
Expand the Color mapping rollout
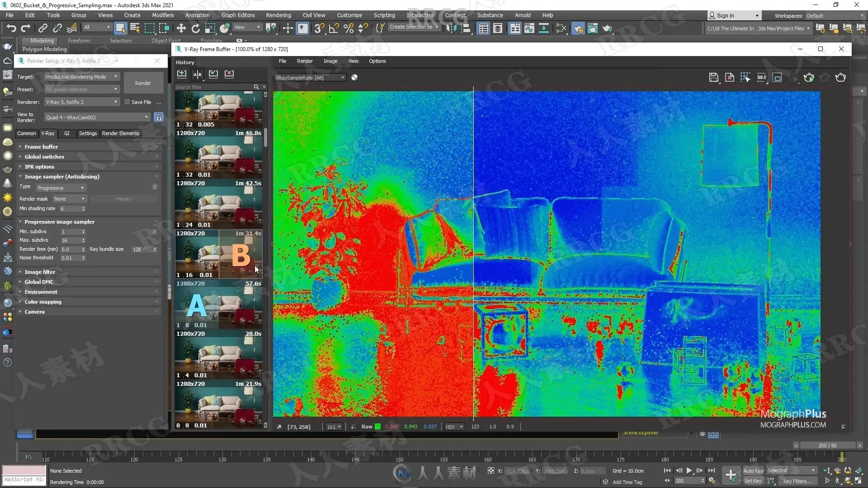point(43,302)
